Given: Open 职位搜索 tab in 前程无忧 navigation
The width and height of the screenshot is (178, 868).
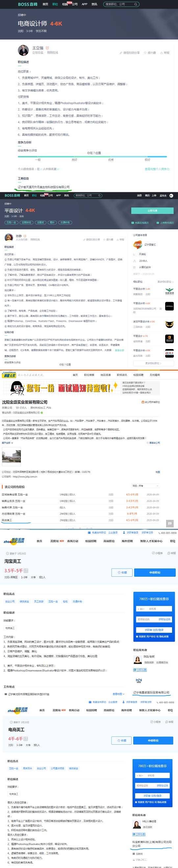Looking at the screenshot, I should (x=89, y=375).
